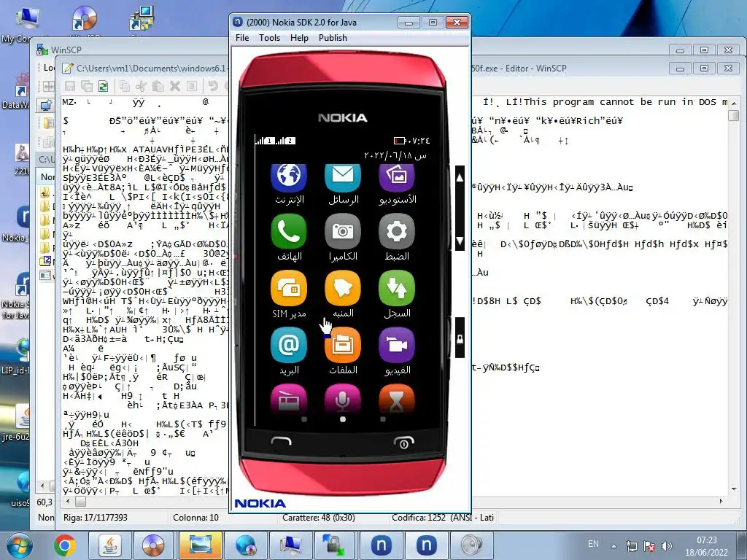Click the "Colonna: 10" status bar entry

pos(196,517)
